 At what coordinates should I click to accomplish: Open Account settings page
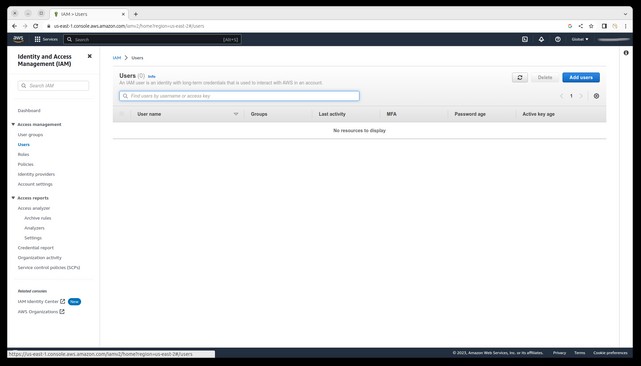point(35,184)
